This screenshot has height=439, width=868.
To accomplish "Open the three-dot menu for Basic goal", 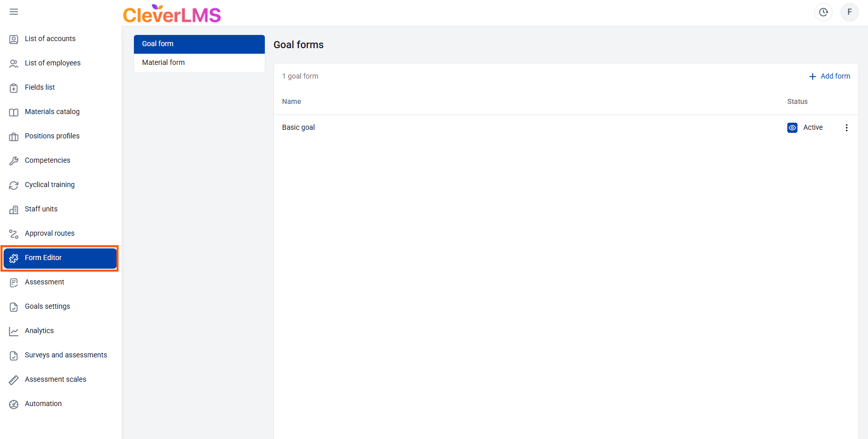I will point(846,128).
